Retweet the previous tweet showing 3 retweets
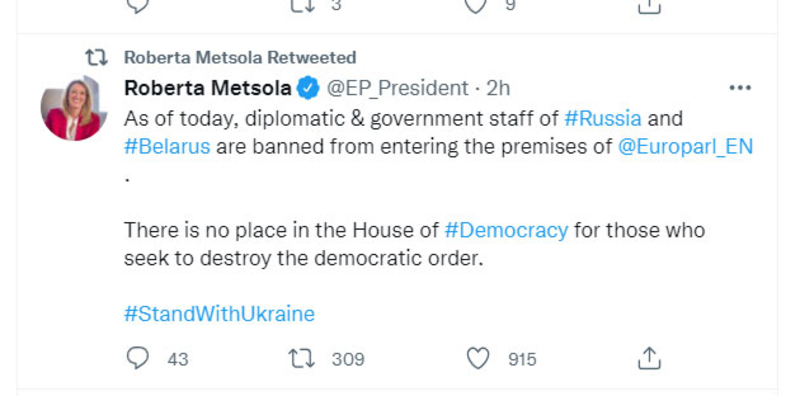This screenshot has width=800, height=396. pos(302,5)
